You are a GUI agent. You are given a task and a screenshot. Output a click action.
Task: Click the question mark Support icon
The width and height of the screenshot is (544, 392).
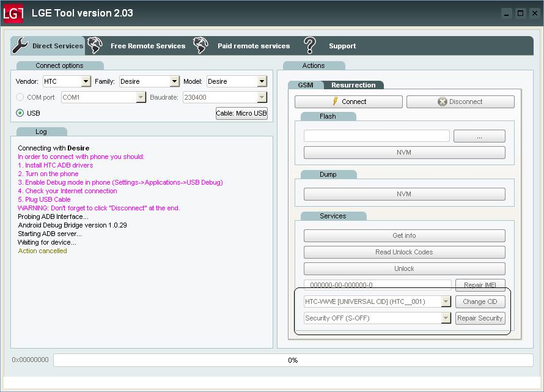pos(309,45)
